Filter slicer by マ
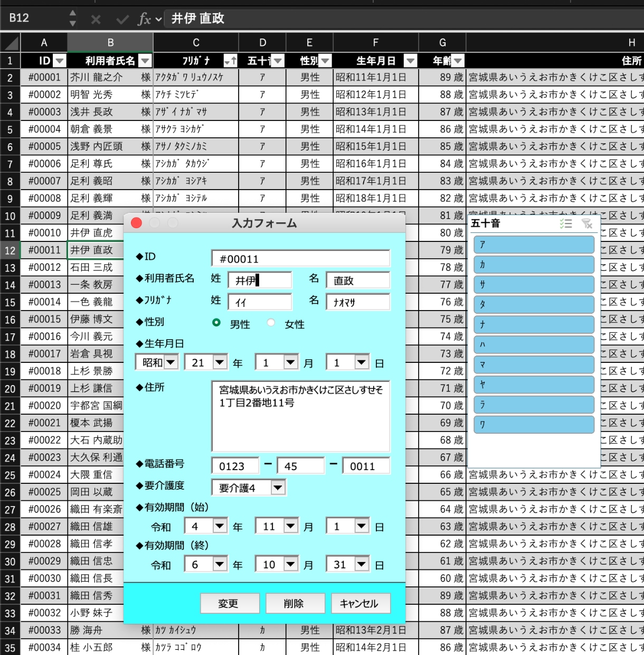This screenshot has height=655, width=644. tap(534, 364)
